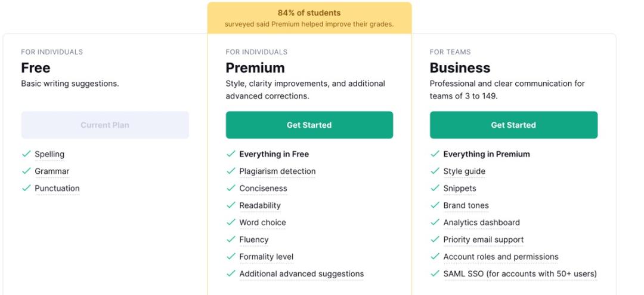Click the Business plan Get Started button
Viewport: 644px width, 295px height.
click(x=513, y=125)
